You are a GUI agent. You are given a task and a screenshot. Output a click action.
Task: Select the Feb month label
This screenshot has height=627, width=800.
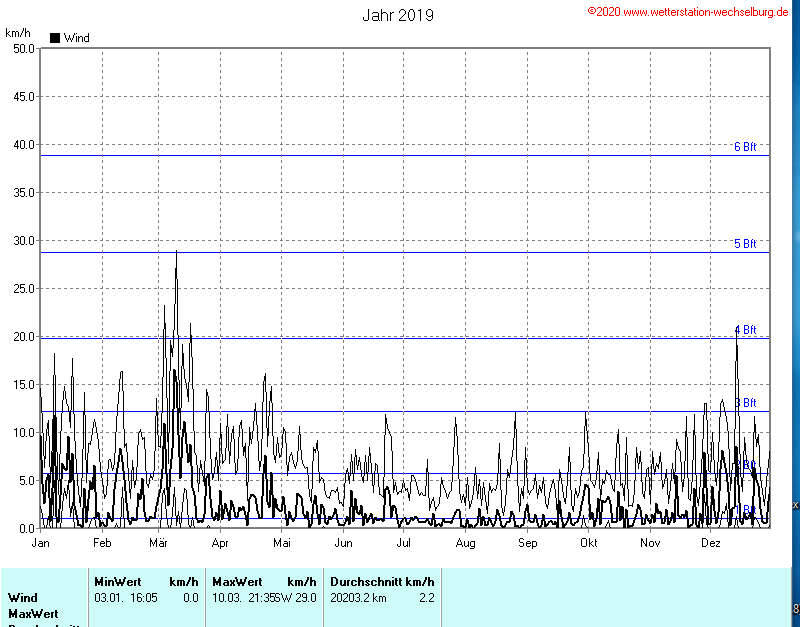click(102, 543)
